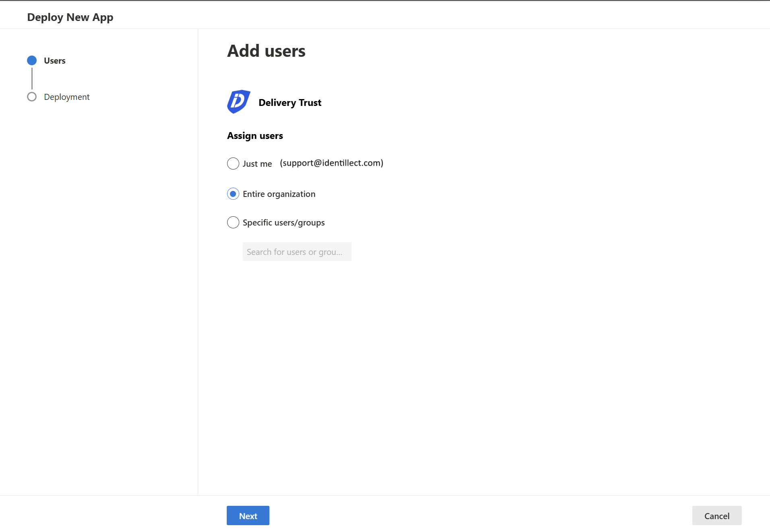Choose the Specific users/groups radio option
The image size is (770, 532).
[x=233, y=222]
